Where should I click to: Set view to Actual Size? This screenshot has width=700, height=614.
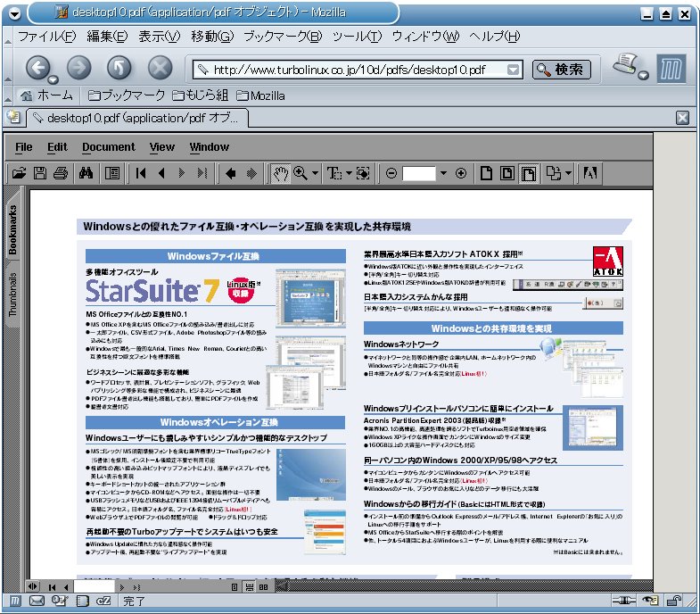coord(486,173)
